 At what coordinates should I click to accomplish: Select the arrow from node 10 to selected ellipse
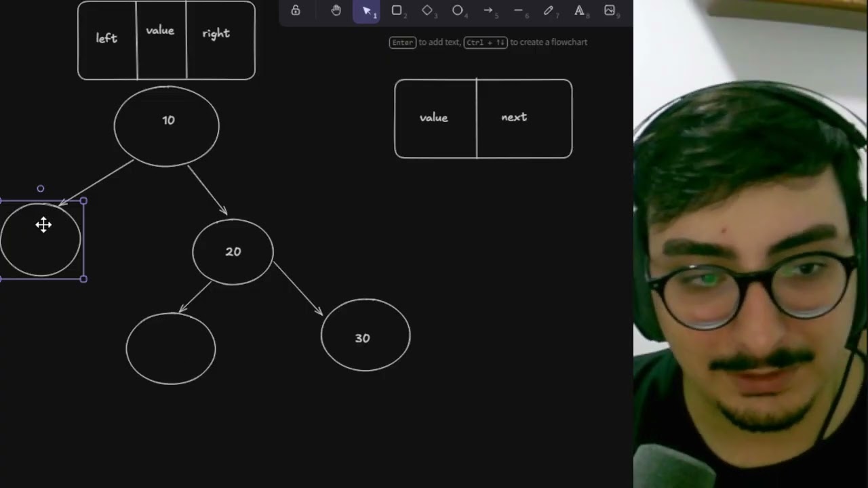point(96,182)
